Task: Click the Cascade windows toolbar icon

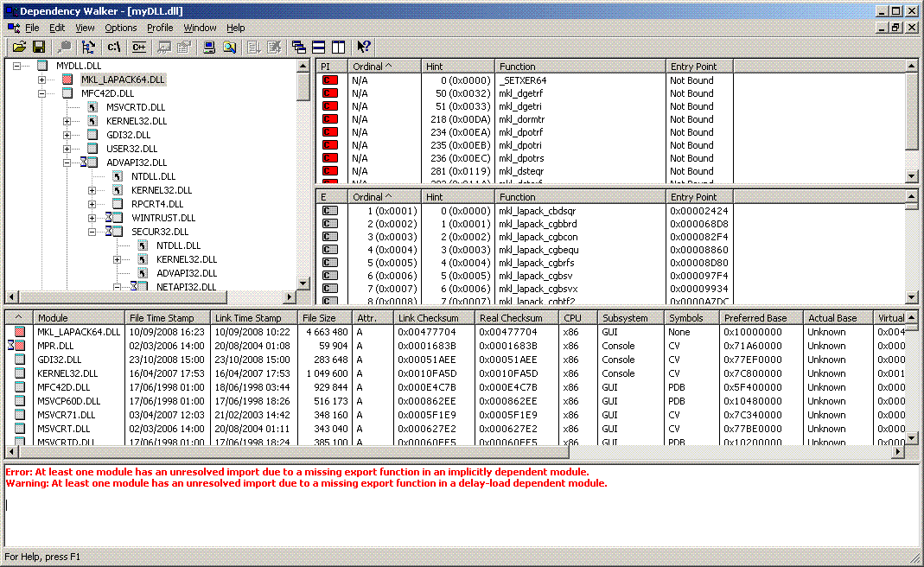Action: [299, 47]
